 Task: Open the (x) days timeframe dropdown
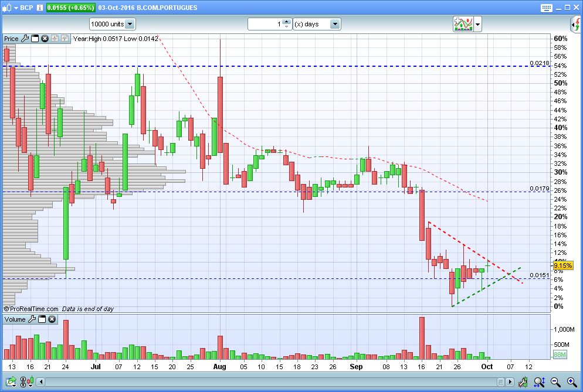pos(317,24)
